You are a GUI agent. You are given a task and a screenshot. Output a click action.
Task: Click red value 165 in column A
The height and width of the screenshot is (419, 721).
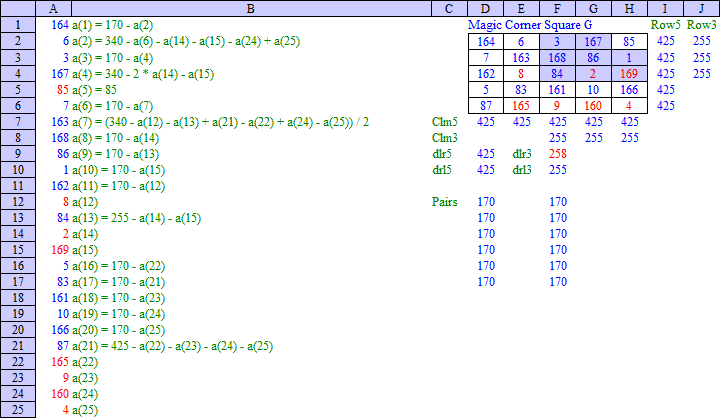click(x=60, y=362)
